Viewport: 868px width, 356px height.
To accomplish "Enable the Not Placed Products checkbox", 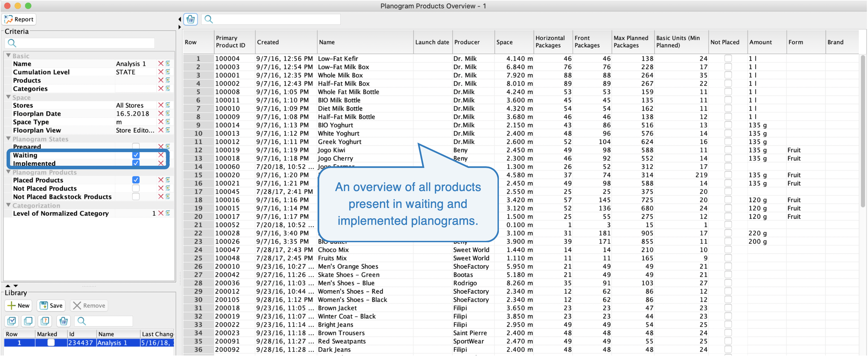I will (136, 188).
